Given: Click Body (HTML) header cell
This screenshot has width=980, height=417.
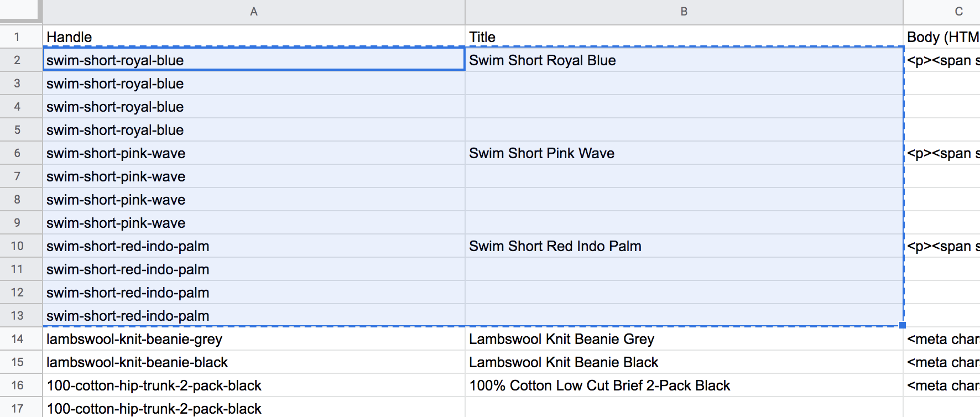Looking at the screenshot, I should [942, 37].
